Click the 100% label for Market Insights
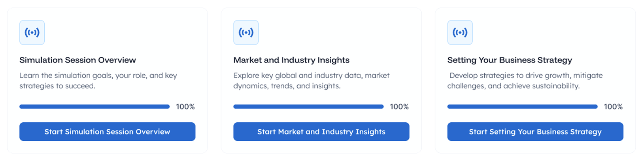 point(399,107)
